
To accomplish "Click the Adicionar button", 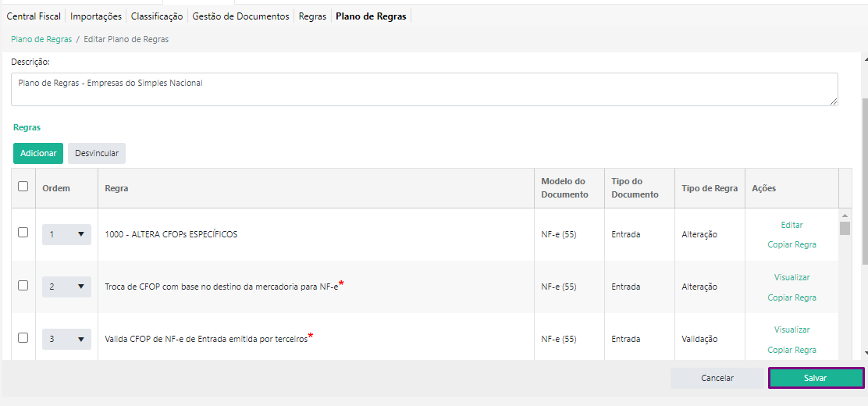I will (x=38, y=153).
